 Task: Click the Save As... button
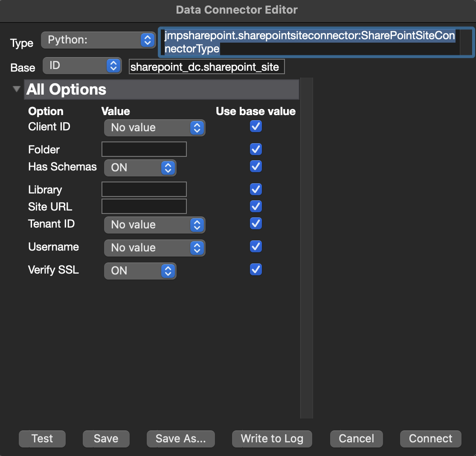tap(180, 439)
